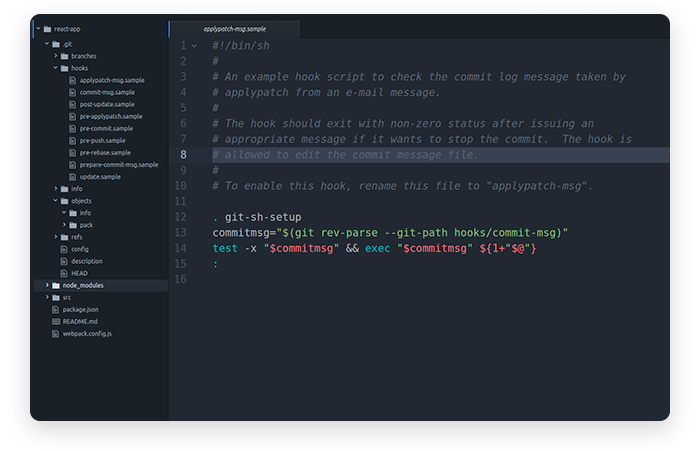Open the description file
The height and width of the screenshot is (451, 700).
86,261
